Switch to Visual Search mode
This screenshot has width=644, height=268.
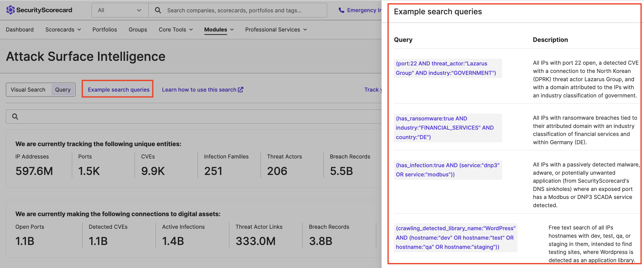[28, 90]
